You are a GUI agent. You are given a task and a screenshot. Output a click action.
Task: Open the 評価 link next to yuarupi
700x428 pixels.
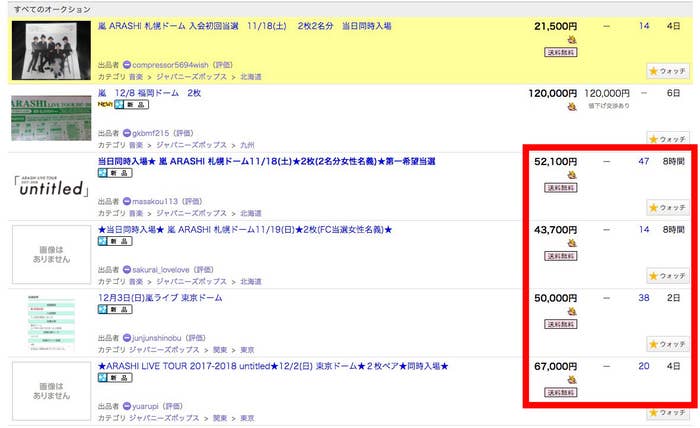[173, 406]
